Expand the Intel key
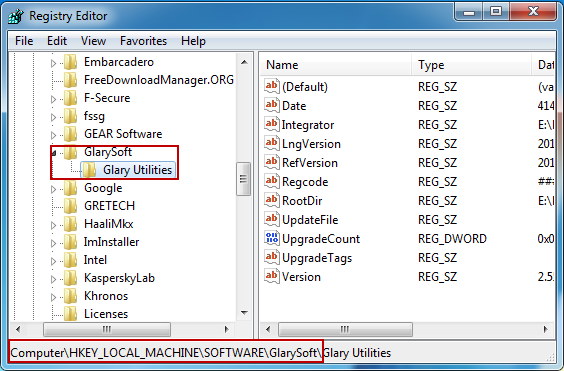Screen dimensions: 564x371 click(x=54, y=261)
